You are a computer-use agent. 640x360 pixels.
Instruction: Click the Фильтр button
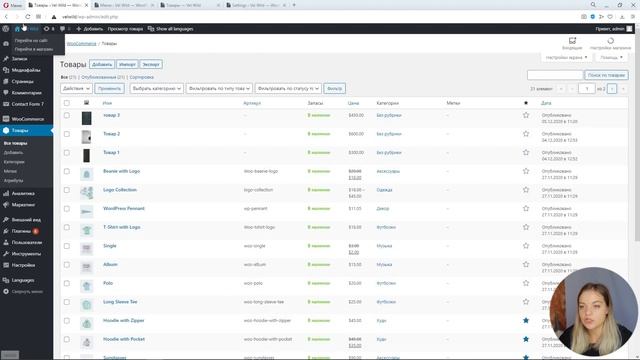pyautogui.click(x=334, y=89)
